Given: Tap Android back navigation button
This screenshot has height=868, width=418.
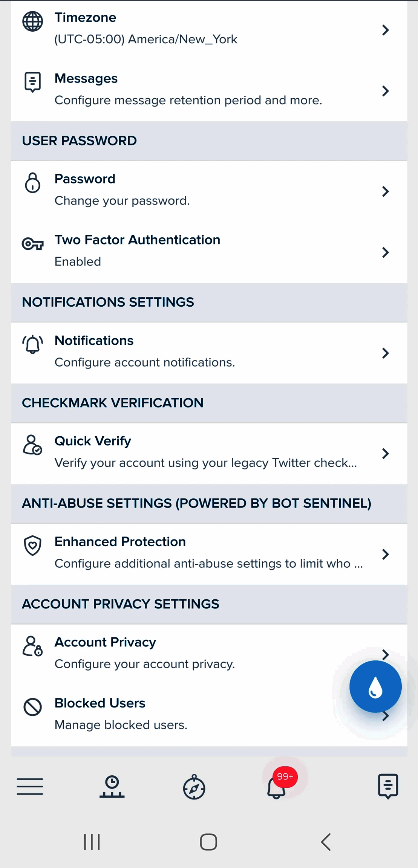Looking at the screenshot, I should tap(326, 842).
